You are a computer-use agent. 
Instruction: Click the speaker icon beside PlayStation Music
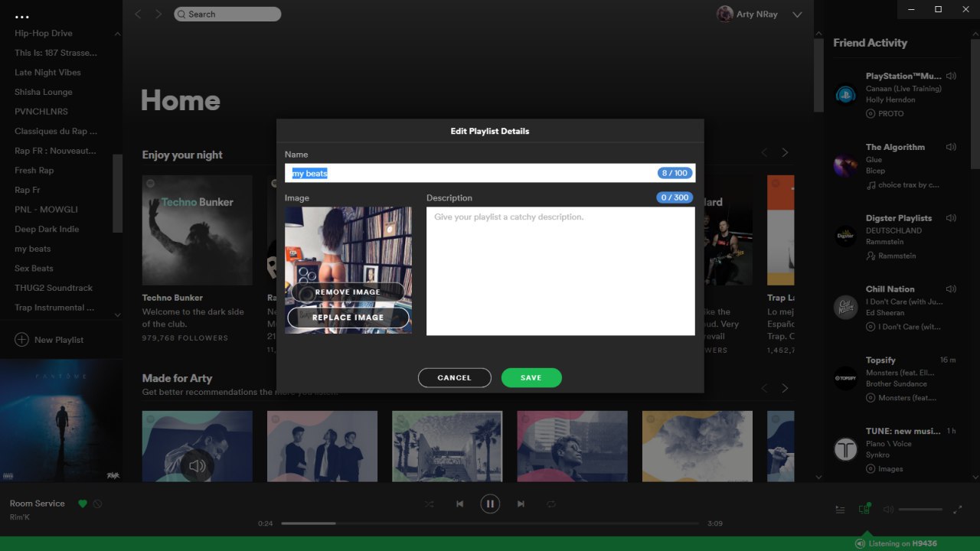951,76
